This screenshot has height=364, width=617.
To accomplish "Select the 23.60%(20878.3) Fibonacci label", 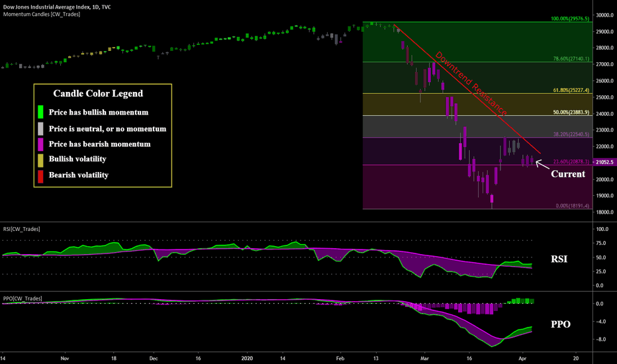I will 571,161.
